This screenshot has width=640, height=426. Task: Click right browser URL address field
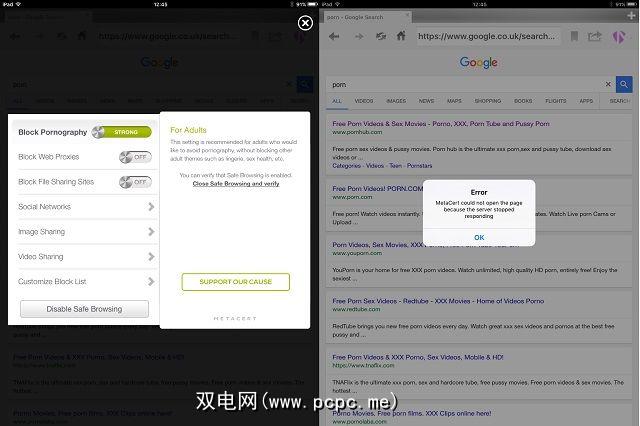coord(487,36)
